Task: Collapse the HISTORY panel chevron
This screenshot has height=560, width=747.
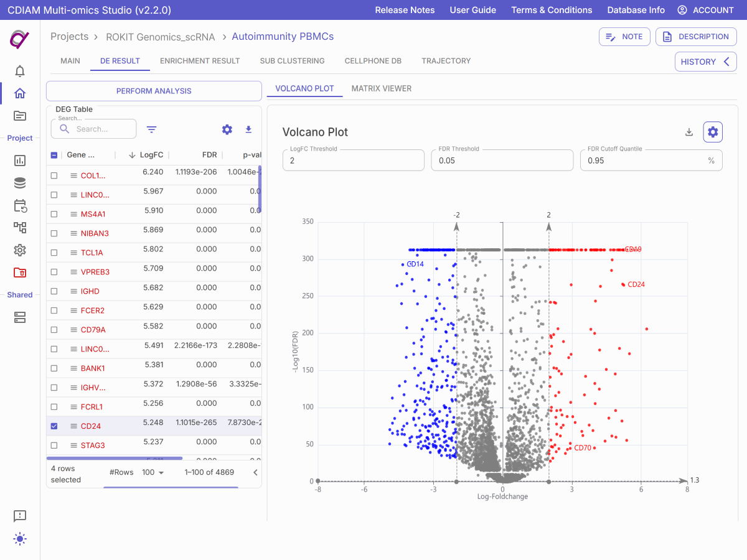Action: point(726,62)
